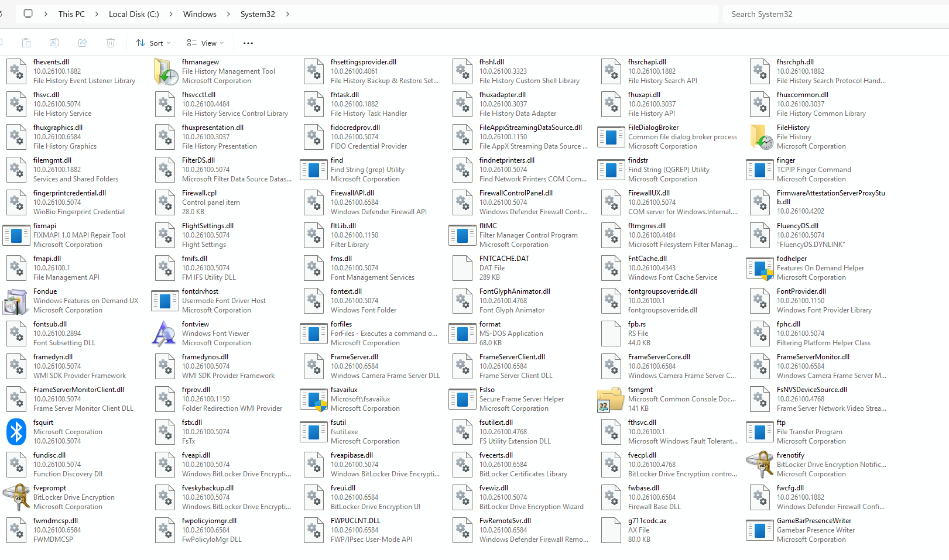Viewport: 949px width, 560px height.
Task: Go to Local Disk (C:) breadcrumb
Action: coord(134,14)
